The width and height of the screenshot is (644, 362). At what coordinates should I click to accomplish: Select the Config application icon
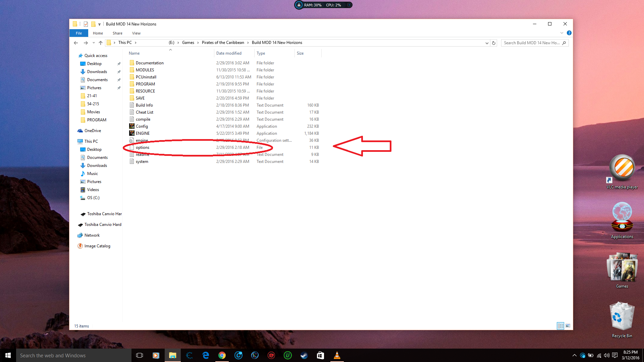coord(132,126)
